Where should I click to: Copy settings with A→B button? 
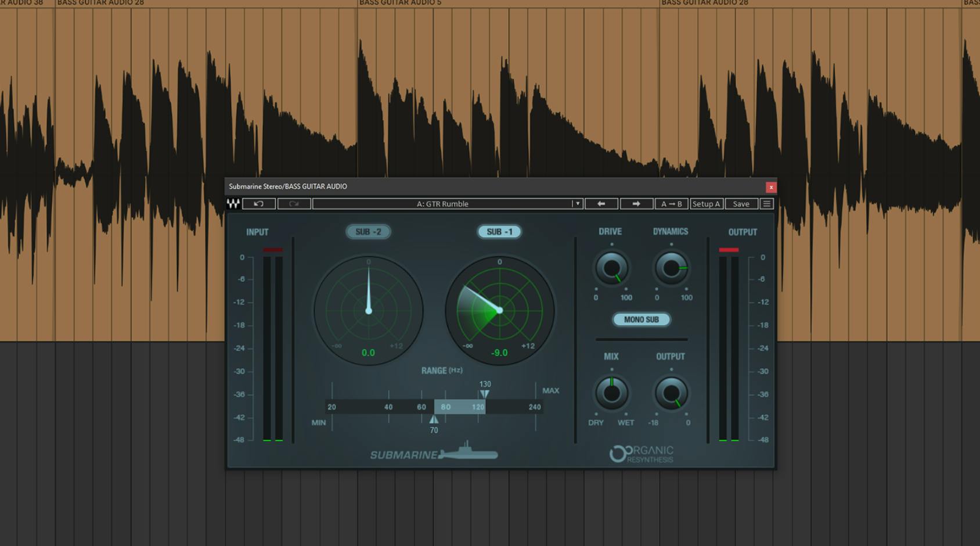672,204
